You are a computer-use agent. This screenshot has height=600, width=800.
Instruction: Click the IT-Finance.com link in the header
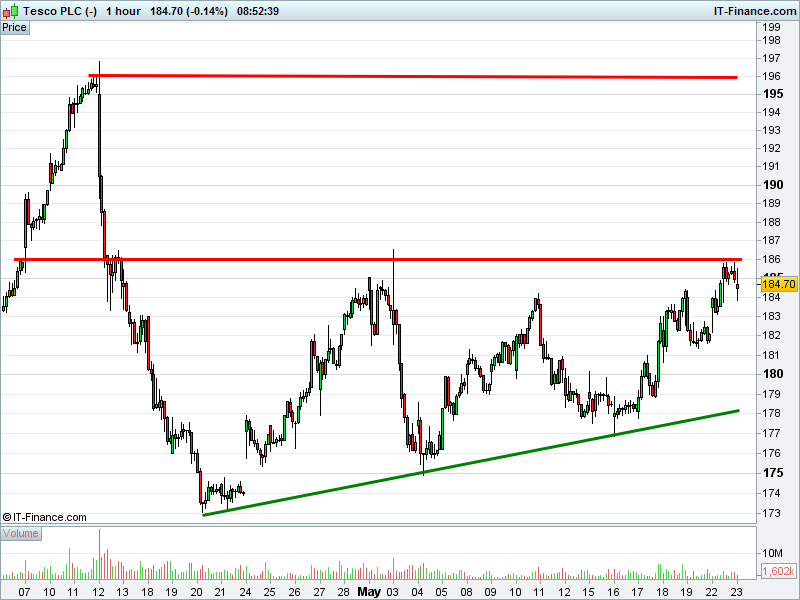coord(755,11)
